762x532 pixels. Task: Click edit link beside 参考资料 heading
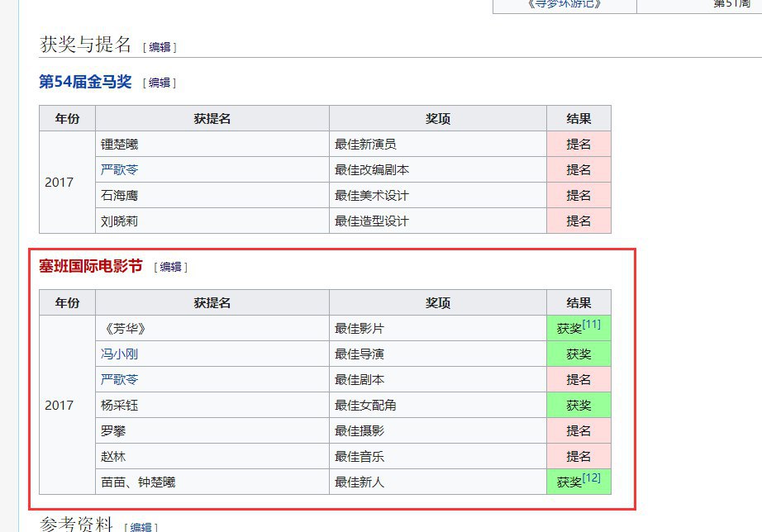tap(140, 526)
